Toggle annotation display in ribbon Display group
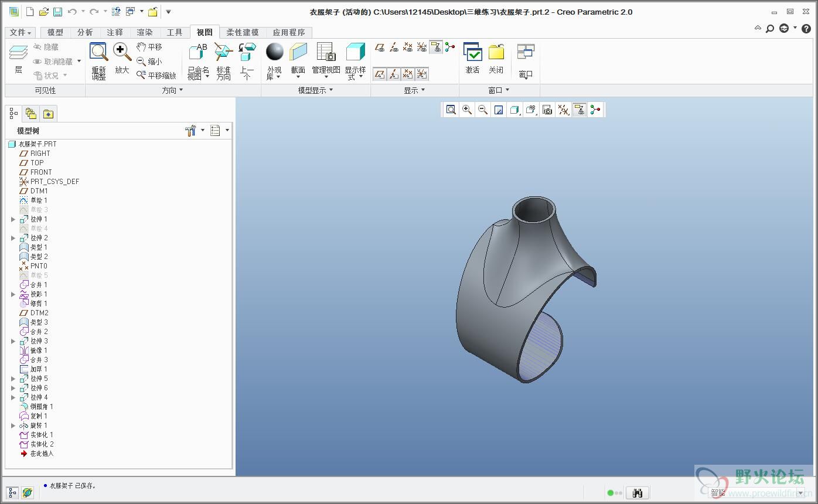Image resolution: width=818 pixels, height=504 pixels. click(x=436, y=47)
